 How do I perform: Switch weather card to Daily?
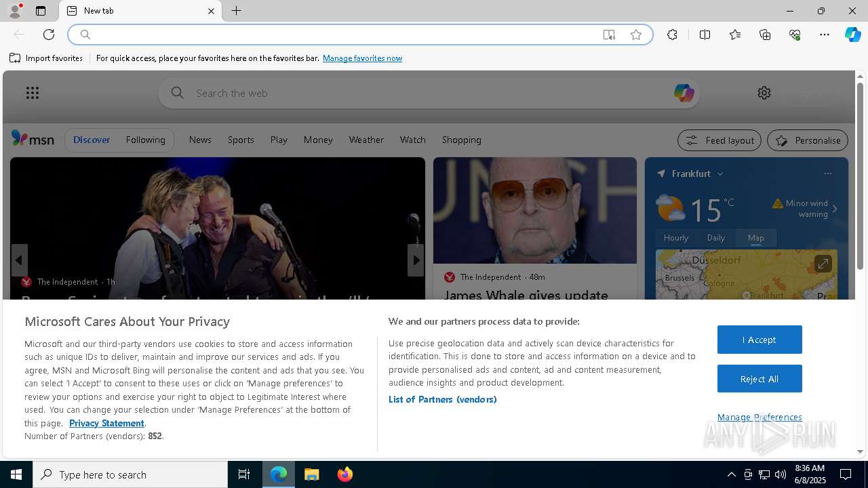(x=716, y=238)
